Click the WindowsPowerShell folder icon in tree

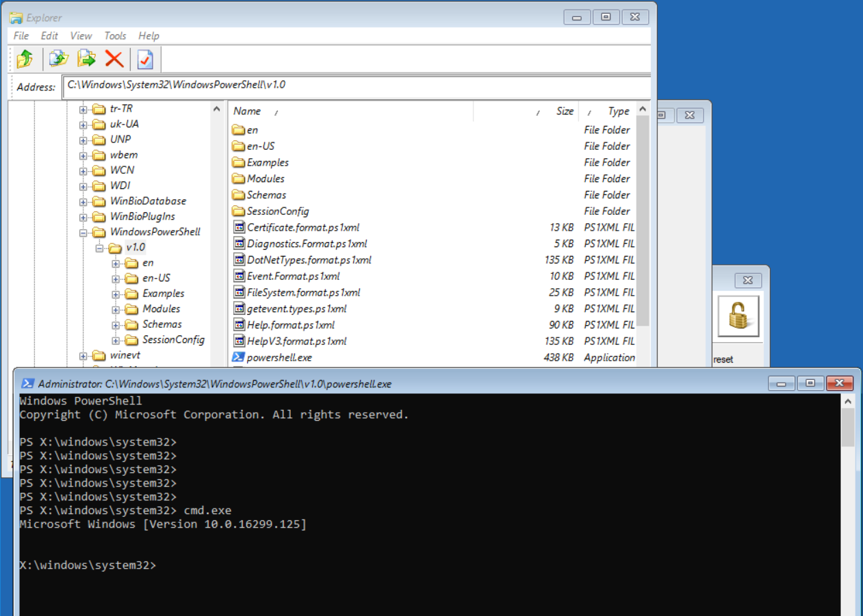99,232
